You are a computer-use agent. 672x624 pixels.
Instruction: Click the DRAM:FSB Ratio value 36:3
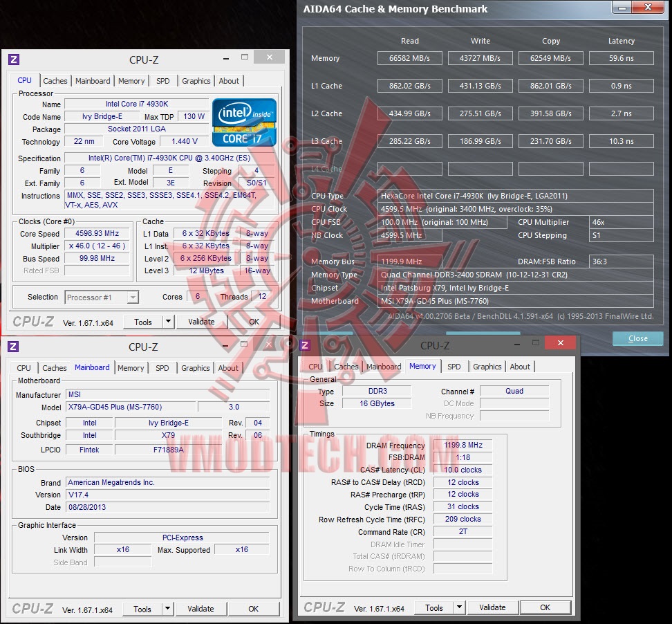pos(622,261)
